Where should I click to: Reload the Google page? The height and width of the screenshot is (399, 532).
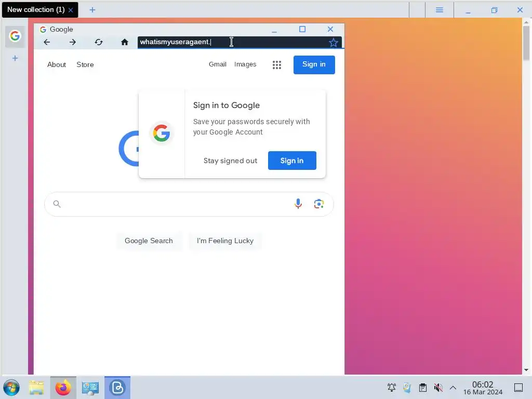point(99,42)
